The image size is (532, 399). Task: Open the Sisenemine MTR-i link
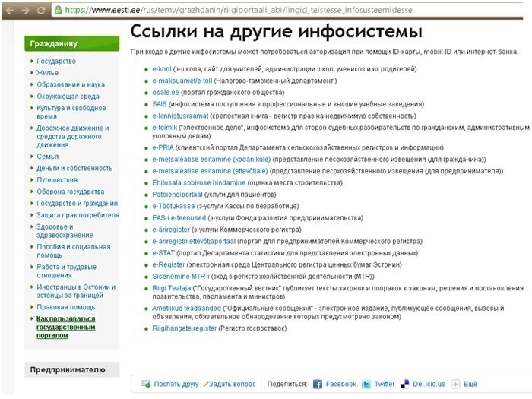click(181, 277)
